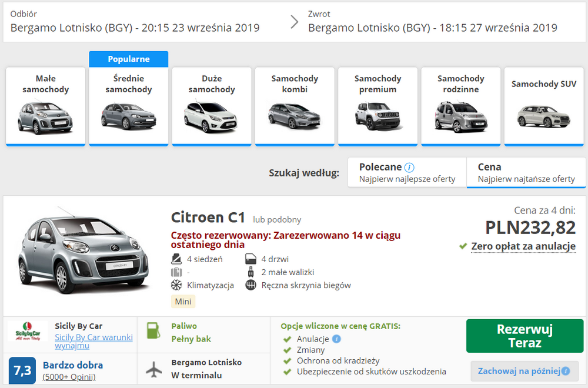View the 5000+ Opinii reviews link
Image resolution: width=588 pixels, height=388 pixels.
pos(69,377)
